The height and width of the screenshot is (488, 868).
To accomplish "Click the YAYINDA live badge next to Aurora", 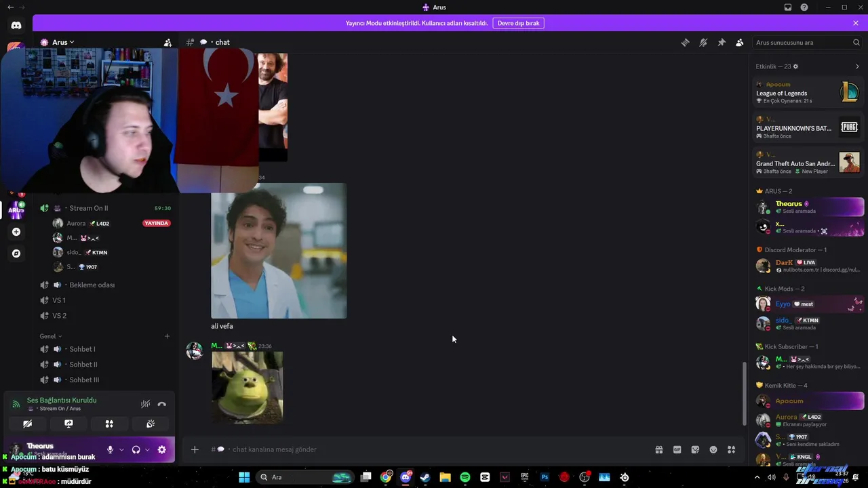I will click(x=156, y=223).
